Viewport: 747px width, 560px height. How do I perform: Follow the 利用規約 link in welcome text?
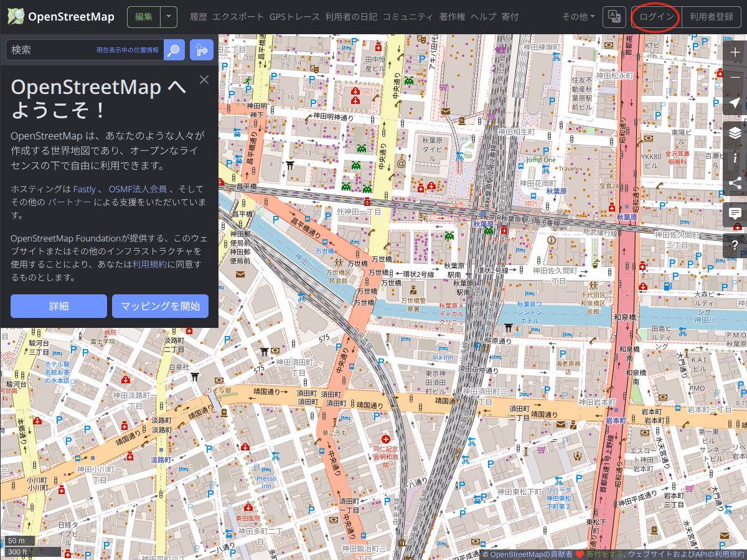[x=149, y=264]
